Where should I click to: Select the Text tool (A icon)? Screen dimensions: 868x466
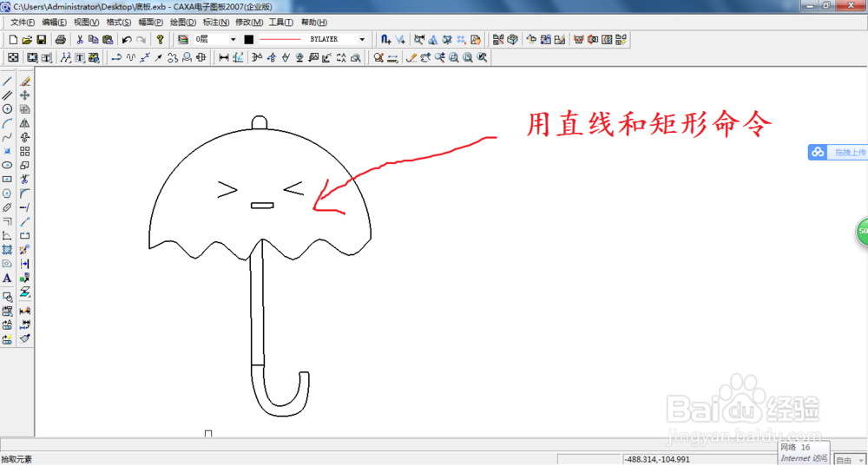[x=7, y=278]
